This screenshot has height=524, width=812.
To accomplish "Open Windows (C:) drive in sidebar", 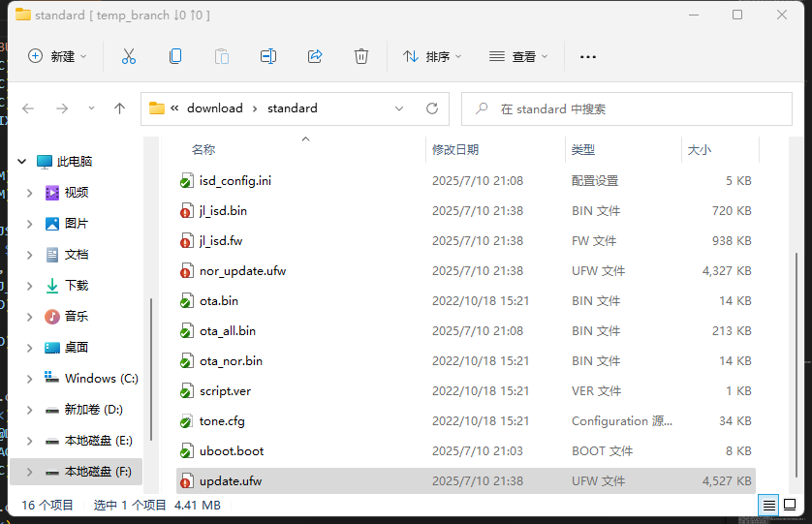I will pos(92,379).
